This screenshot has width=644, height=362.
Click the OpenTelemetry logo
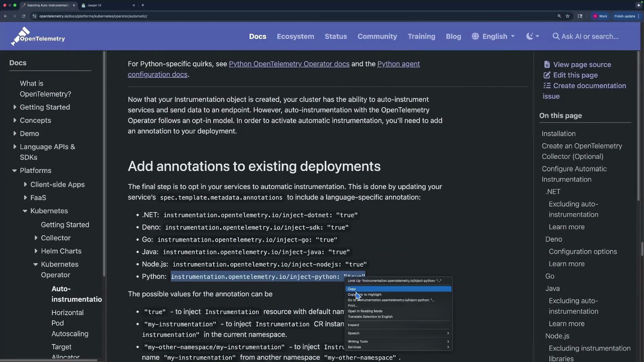38,36
